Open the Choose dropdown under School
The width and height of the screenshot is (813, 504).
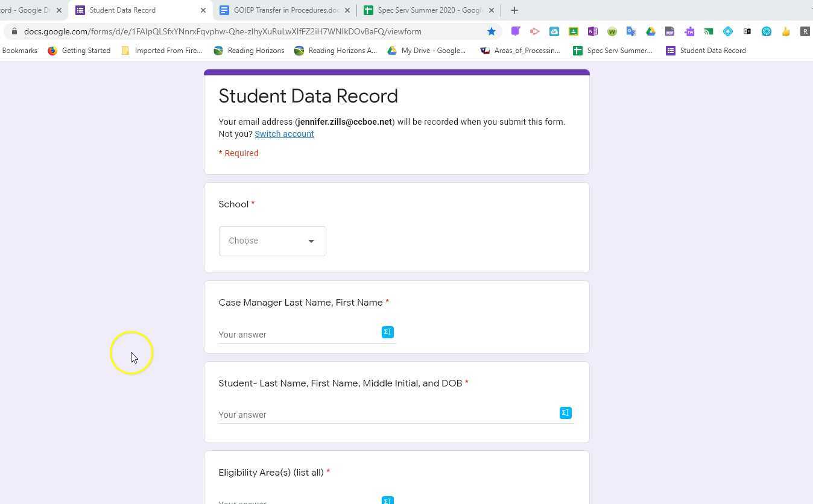[x=272, y=241]
